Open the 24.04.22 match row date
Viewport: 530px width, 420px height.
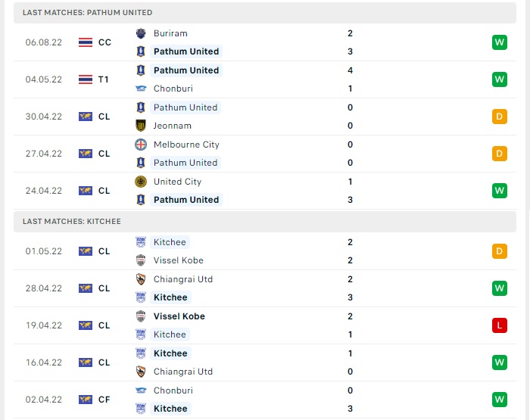click(44, 191)
